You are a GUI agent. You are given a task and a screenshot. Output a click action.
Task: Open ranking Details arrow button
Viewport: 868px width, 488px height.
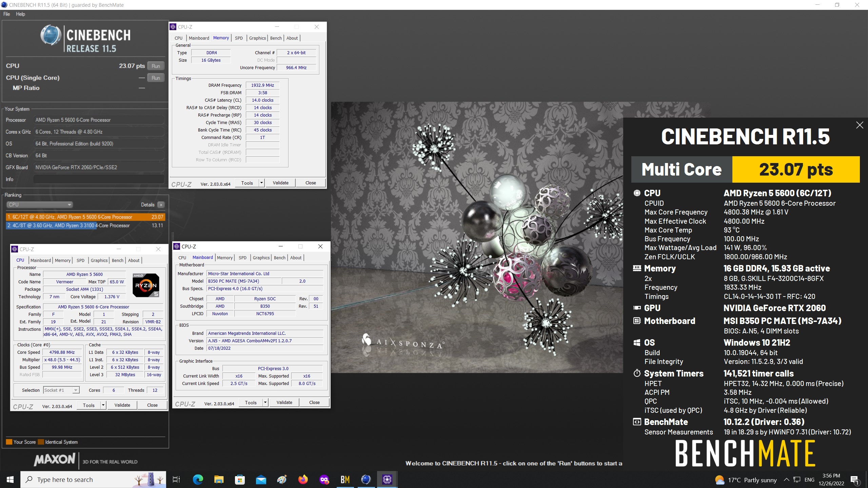point(161,205)
